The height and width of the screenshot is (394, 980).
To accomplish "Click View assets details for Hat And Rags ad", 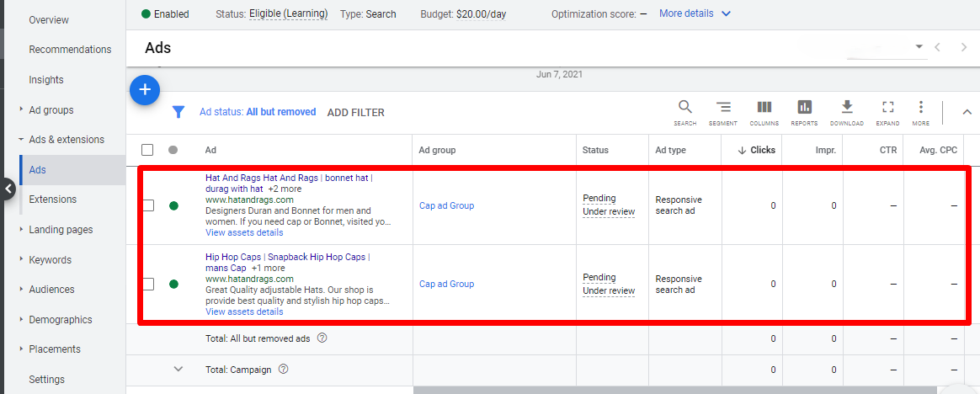I will tap(244, 232).
